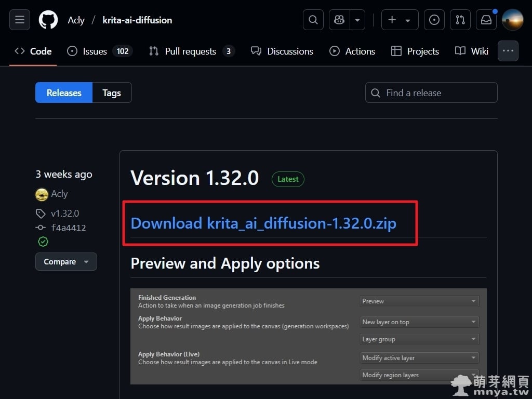Screen dimensions: 532x399
Task: Open the Compare dropdown
Action: (66, 262)
